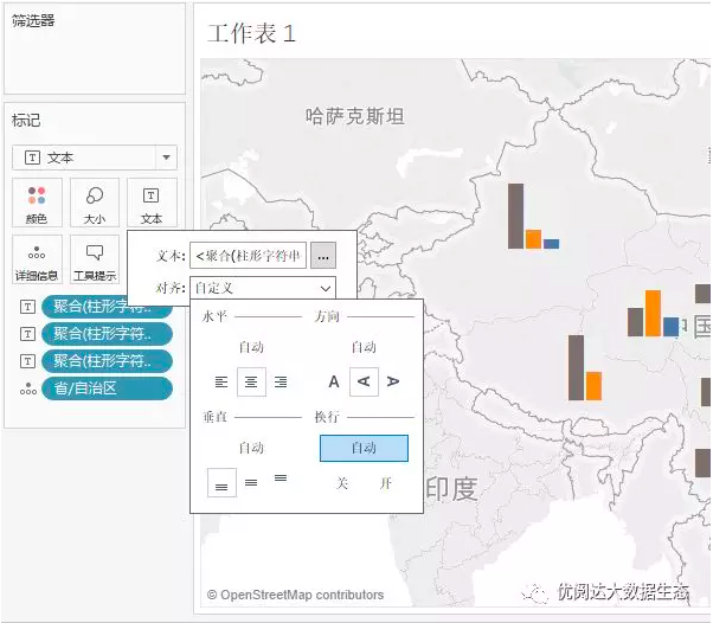Turn word wrap 关 off

[342, 483]
